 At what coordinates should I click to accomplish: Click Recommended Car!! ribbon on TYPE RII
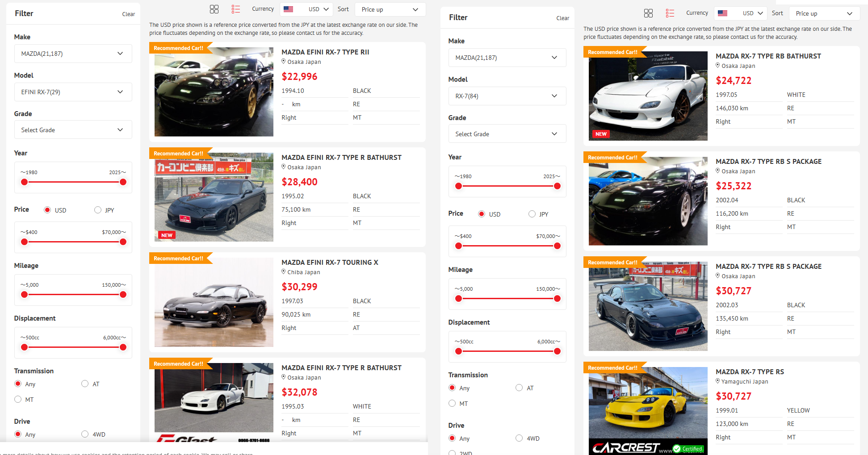pyautogui.click(x=179, y=48)
